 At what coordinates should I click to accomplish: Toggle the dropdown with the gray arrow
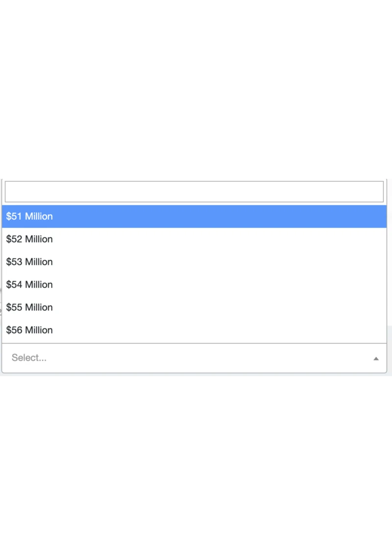376,358
